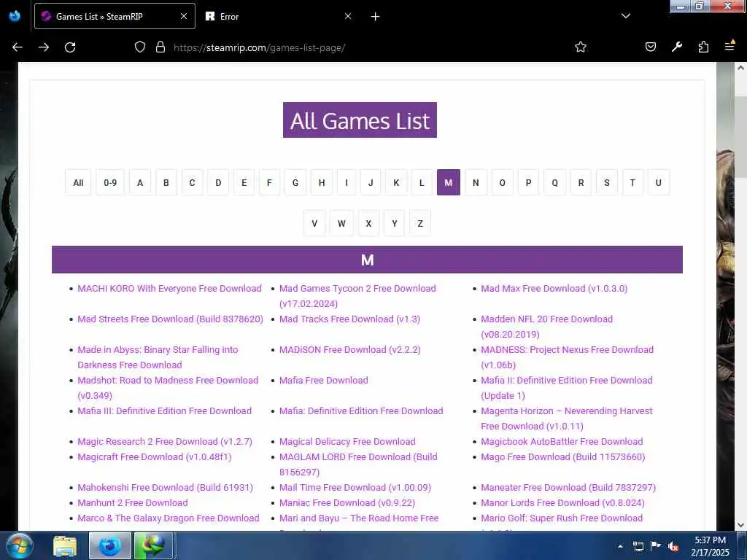Open MADiSON Free Download link
The width and height of the screenshot is (747, 560).
point(349,349)
